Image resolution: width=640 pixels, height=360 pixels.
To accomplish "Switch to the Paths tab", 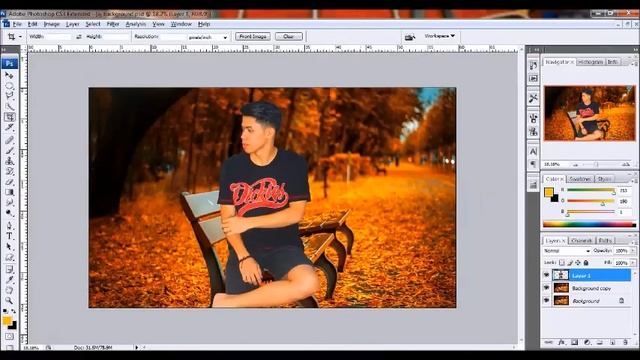I will [x=605, y=240].
